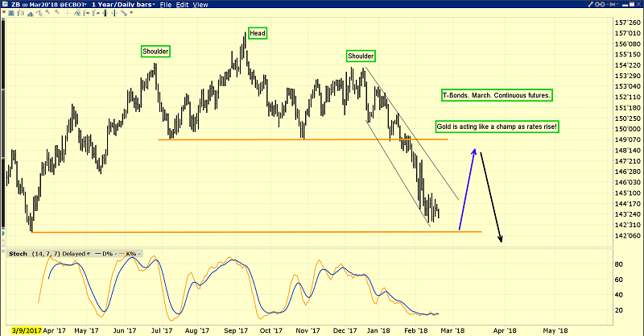Click the compress time axis icon
Image resolution: width=644 pixels, height=336 pixels.
(105, 13)
